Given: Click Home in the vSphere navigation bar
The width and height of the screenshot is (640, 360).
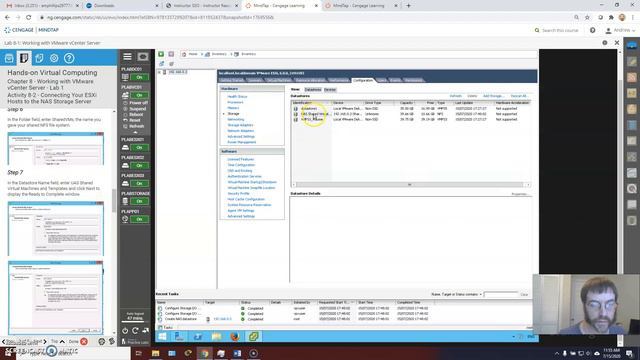Looking at the screenshot, I should click(193, 54).
